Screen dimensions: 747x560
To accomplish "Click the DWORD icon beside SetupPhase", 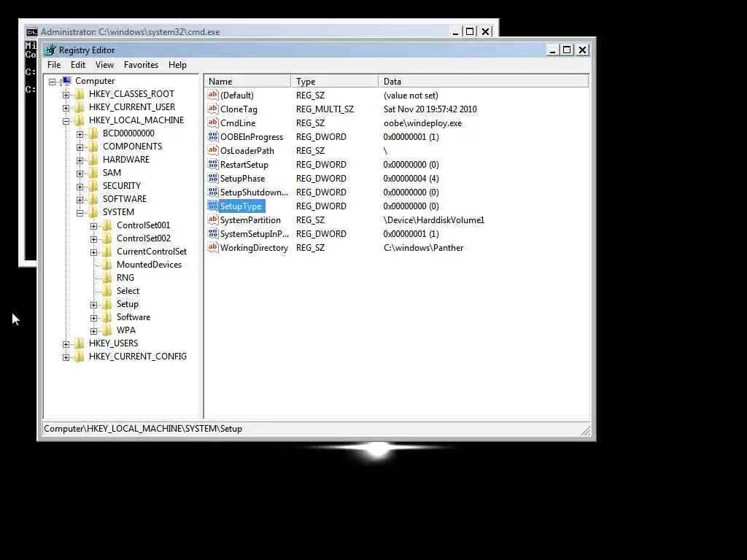I will pyautogui.click(x=213, y=178).
